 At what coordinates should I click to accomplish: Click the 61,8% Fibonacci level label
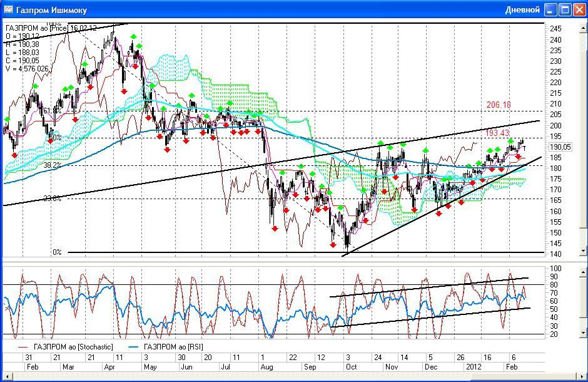click(52, 111)
